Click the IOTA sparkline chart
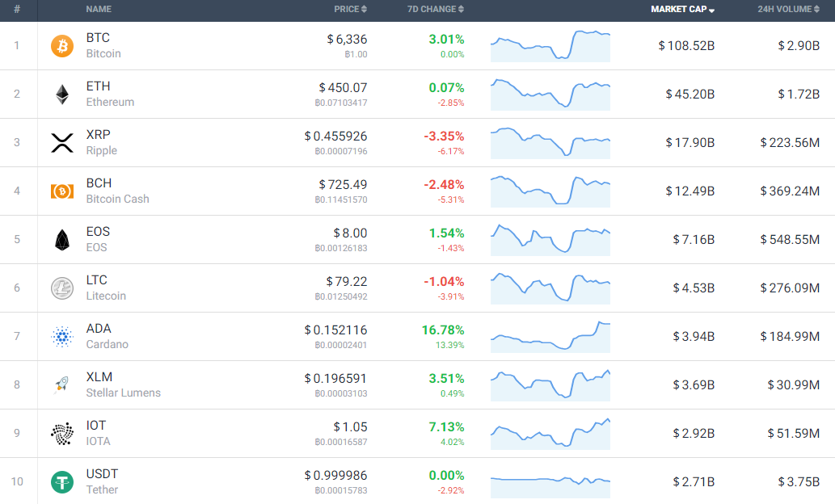 click(x=550, y=433)
